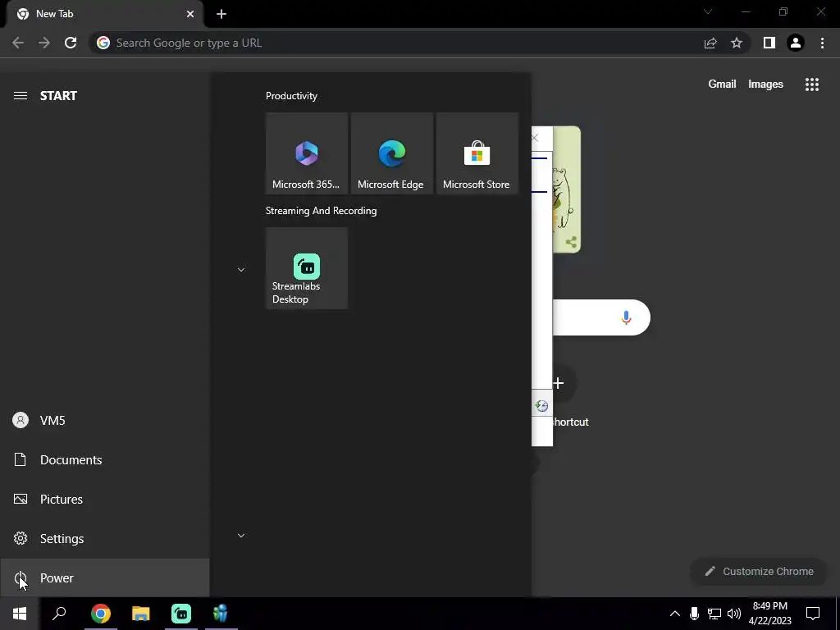Open the Google apps grid
The image size is (840, 630).
[812, 84]
